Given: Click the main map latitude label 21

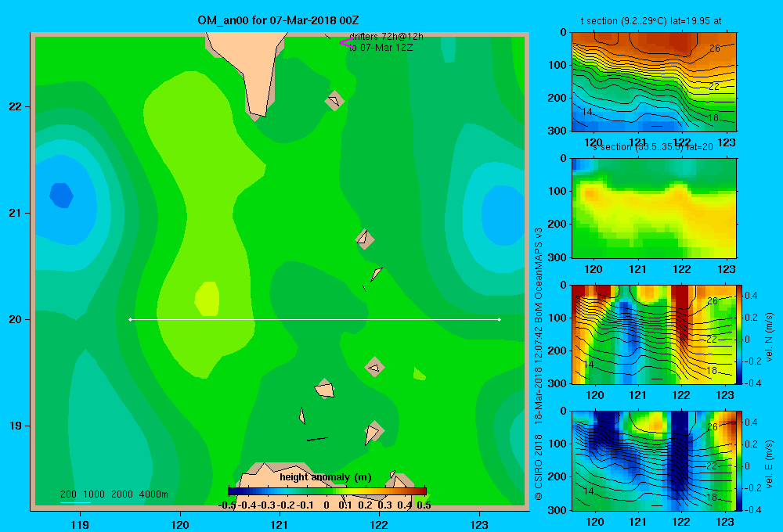Looking at the screenshot, I should 16,213.
